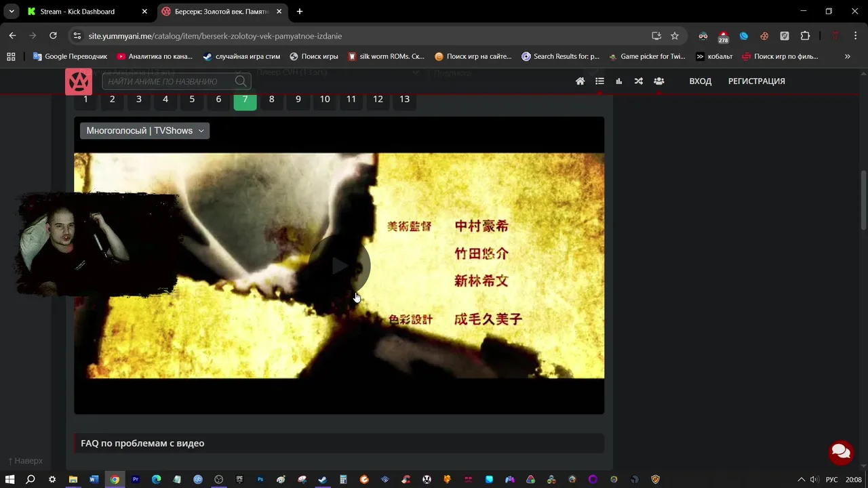This screenshot has height=488, width=868.
Task: Select episode 8
Action: click(271, 99)
